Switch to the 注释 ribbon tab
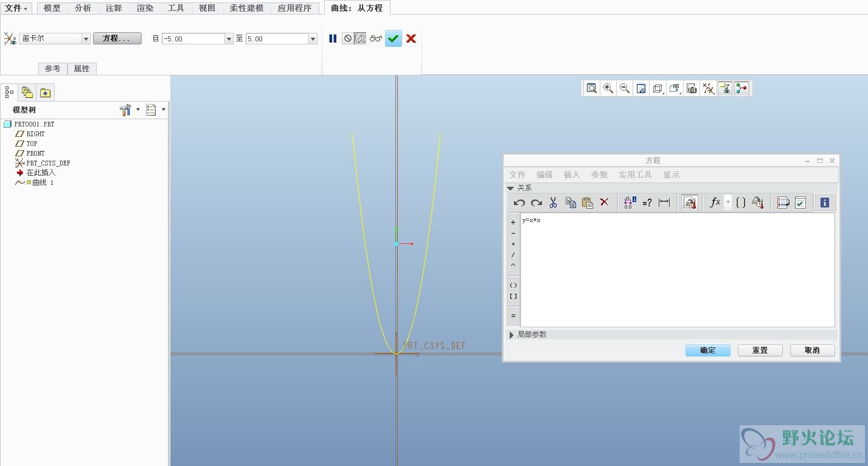 click(x=114, y=8)
